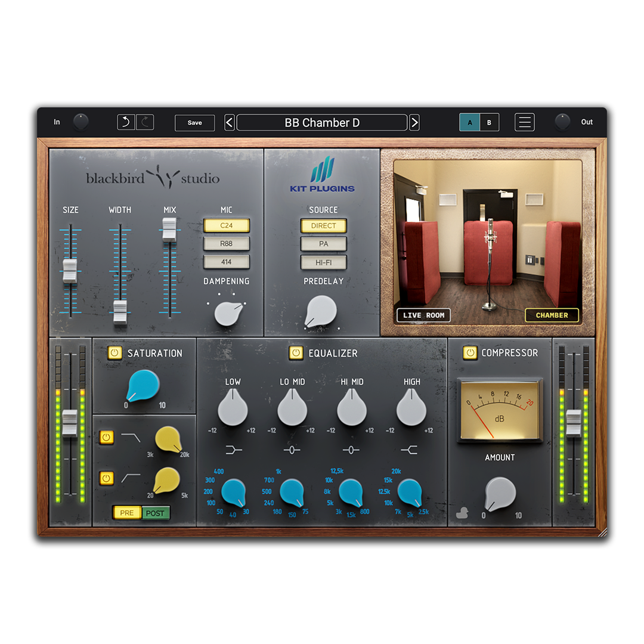This screenshot has width=644, height=644.
Task: Click the Save button
Action: point(194,122)
